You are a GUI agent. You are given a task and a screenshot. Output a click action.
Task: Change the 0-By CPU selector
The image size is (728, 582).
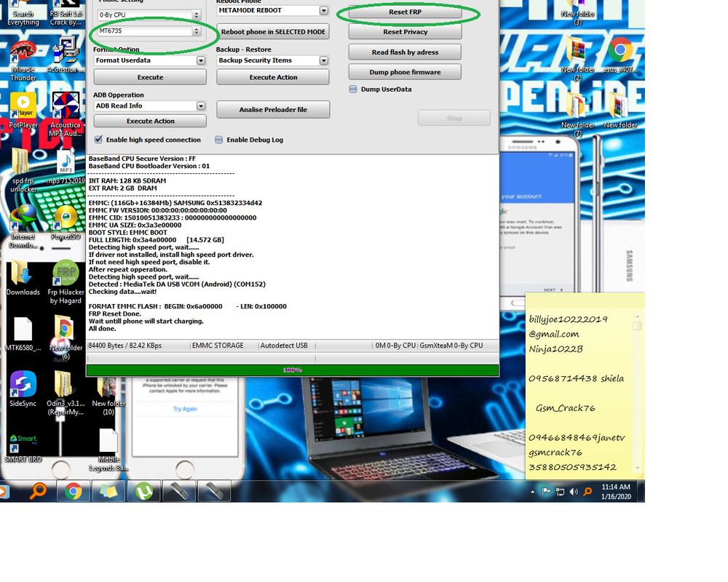149,15
